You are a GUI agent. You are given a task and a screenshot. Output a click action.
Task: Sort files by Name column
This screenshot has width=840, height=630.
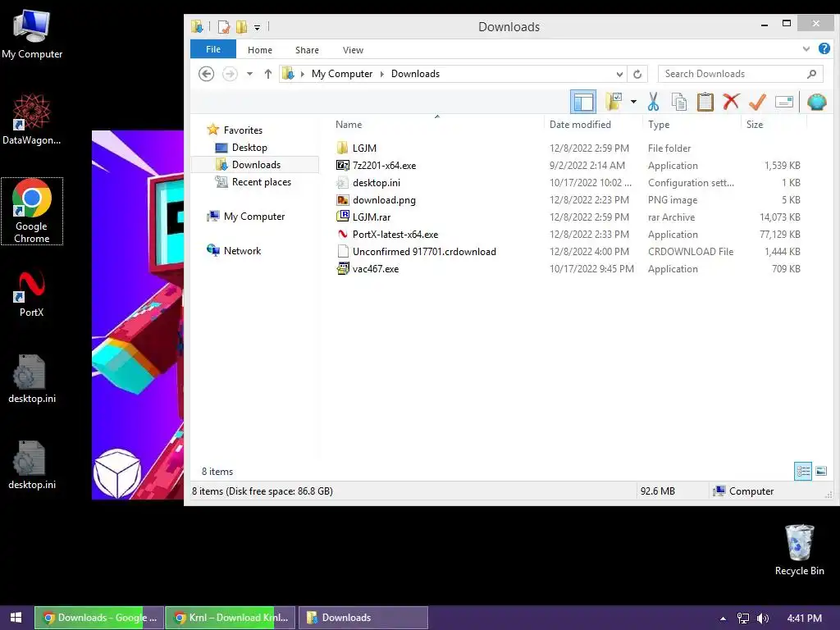349,125
